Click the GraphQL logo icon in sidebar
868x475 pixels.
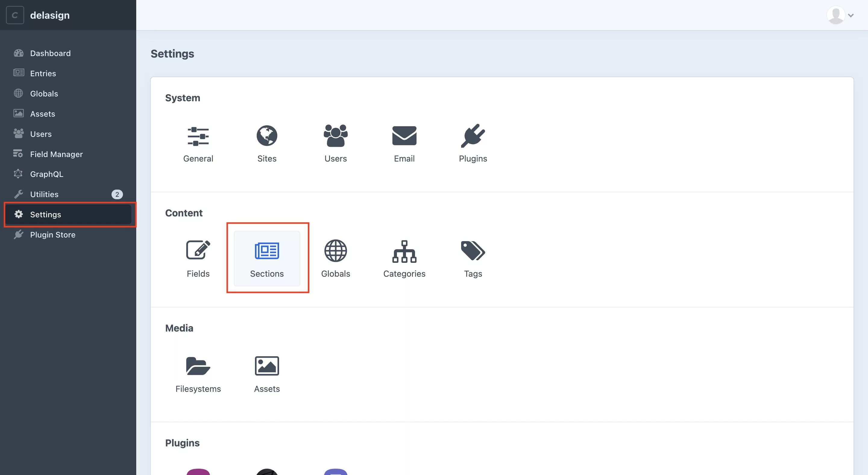[18, 174]
